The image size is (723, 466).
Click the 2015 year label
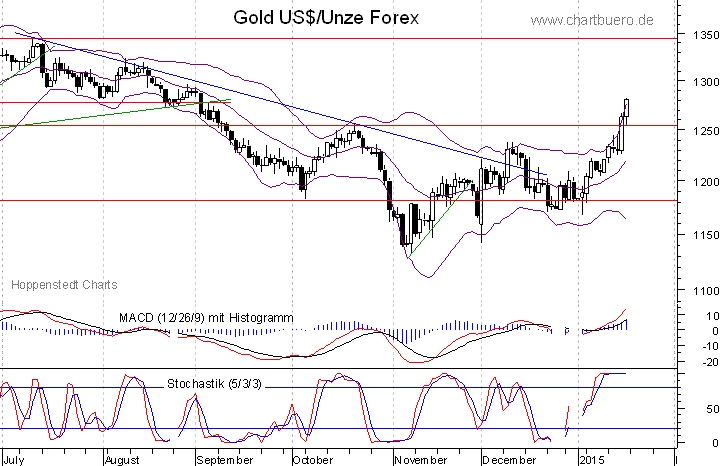coord(592,460)
